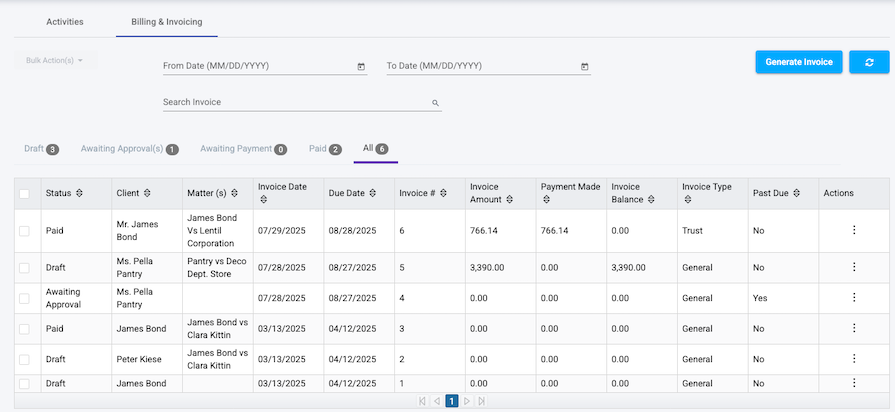Click matter 'Pantry vs Deco Dept. Store'

click(217, 268)
